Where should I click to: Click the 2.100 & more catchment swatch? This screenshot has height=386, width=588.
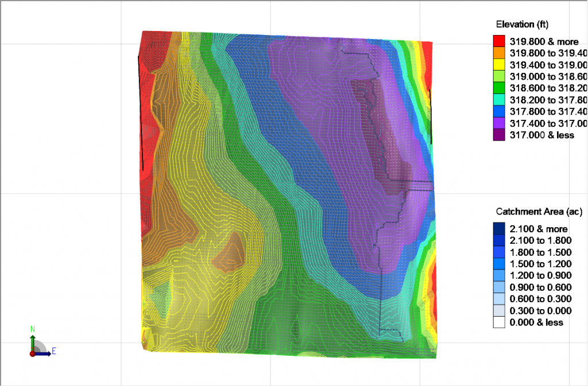click(499, 228)
